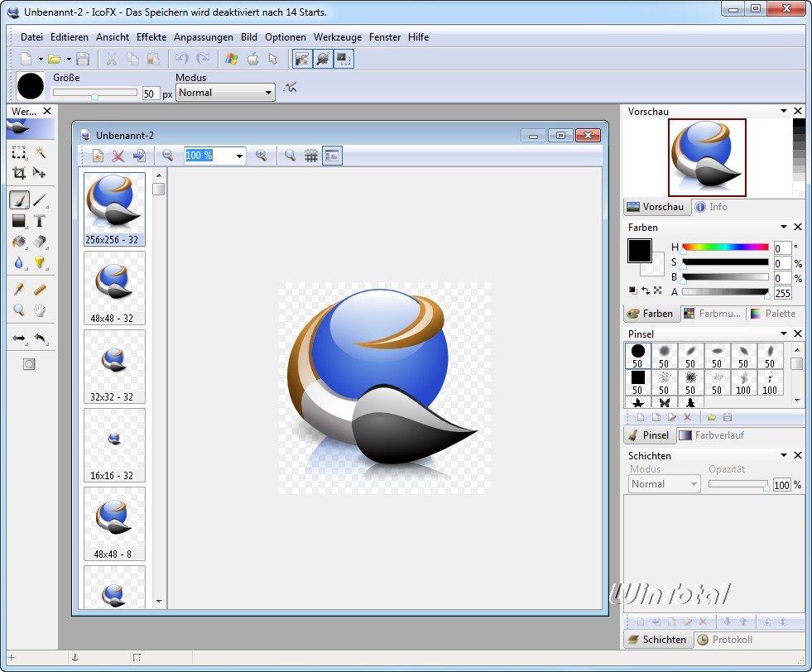Click the Redo arrow icon
Image resolution: width=812 pixels, height=672 pixels.
[x=203, y=59]
